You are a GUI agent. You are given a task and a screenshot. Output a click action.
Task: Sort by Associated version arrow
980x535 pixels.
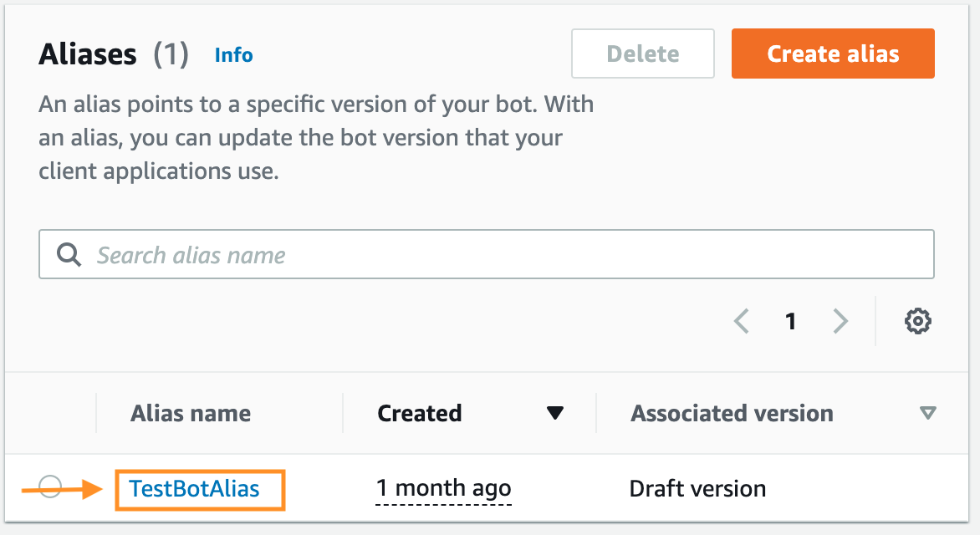pyautogui.click(x=928, y=413)
